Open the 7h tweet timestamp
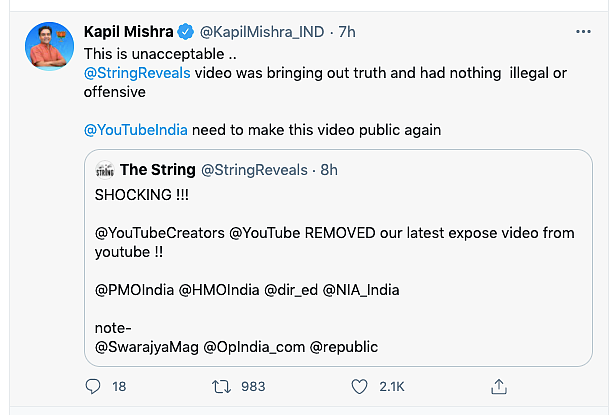Viewport: 611px width, 415px height. point(346,31)
